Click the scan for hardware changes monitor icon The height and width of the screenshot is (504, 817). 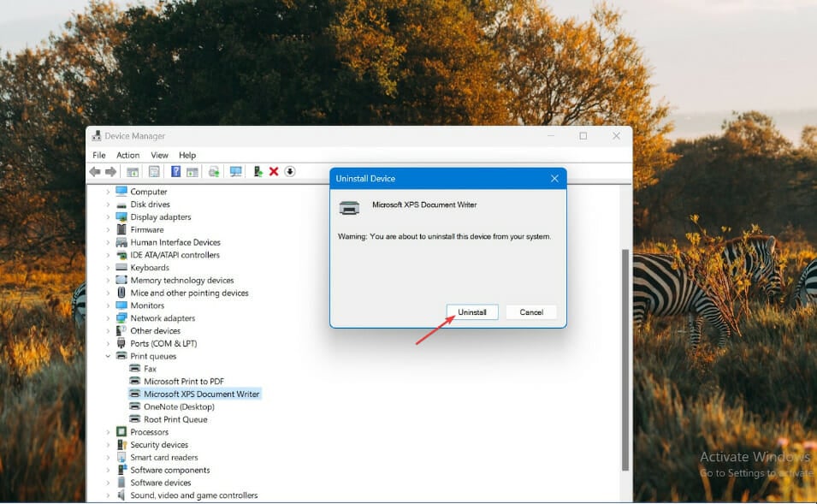tap(235, 171)
